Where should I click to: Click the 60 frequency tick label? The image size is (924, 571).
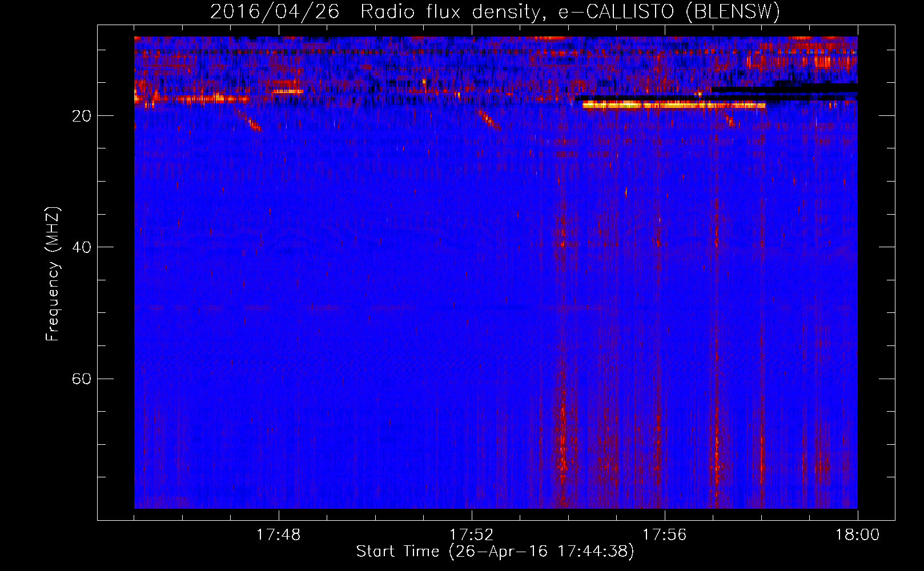pos(82,379)
